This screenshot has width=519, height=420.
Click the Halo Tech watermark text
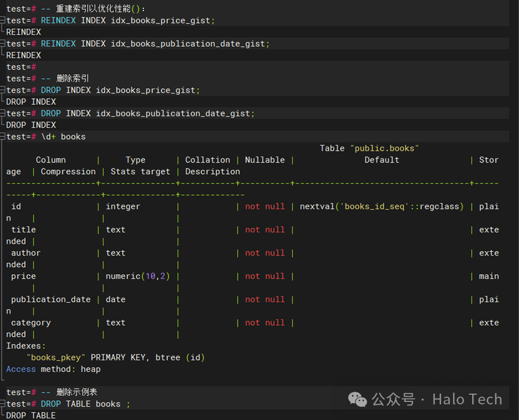467,399
